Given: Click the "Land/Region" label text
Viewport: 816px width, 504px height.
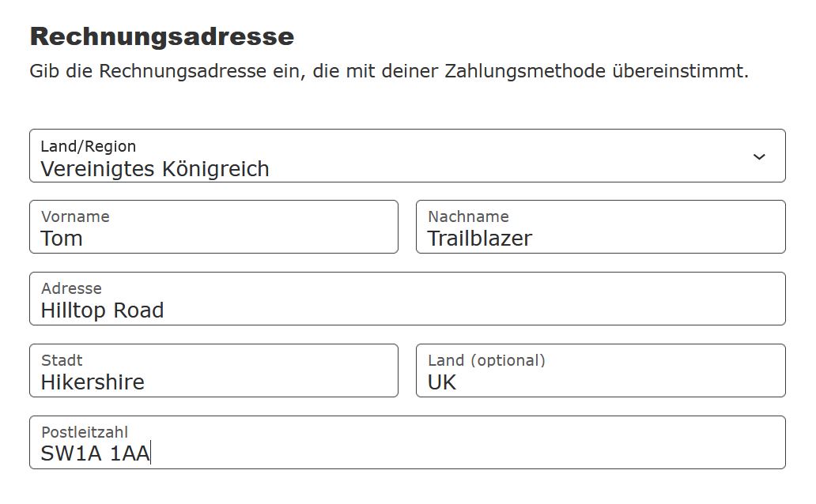Looking at the screenshot, I should click(89, 146).
